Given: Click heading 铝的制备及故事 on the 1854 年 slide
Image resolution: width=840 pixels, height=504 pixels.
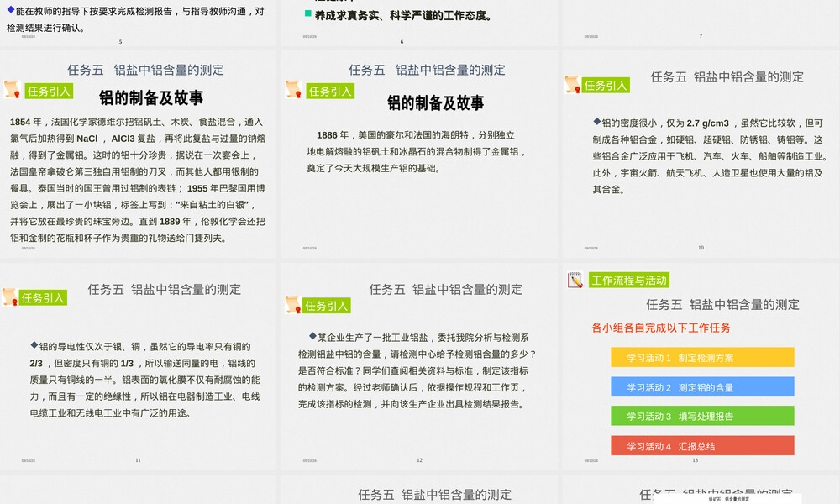Looking at the screenshot, I should click(x=151, y=97).
